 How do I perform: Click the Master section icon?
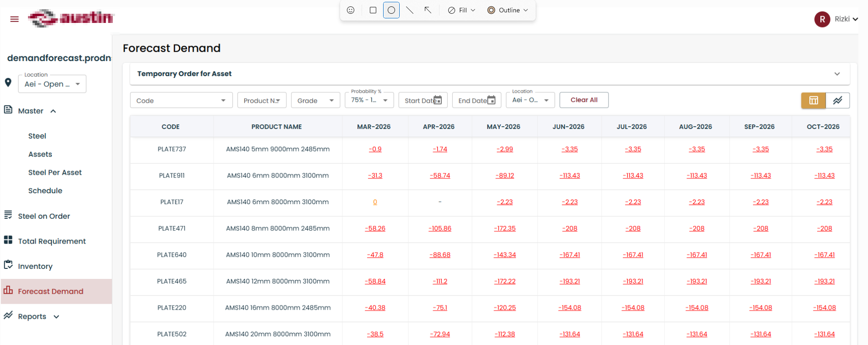8,110
